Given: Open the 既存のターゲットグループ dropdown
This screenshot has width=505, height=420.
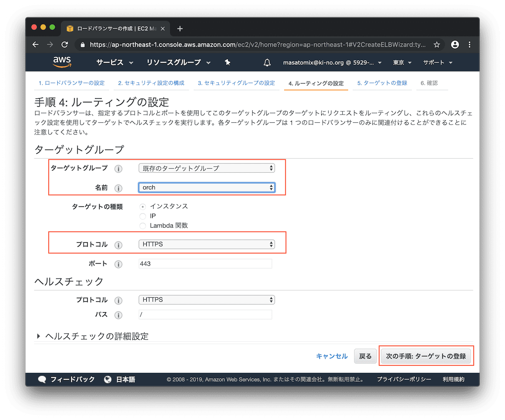Looking at the screenshot, I should 206,168.
